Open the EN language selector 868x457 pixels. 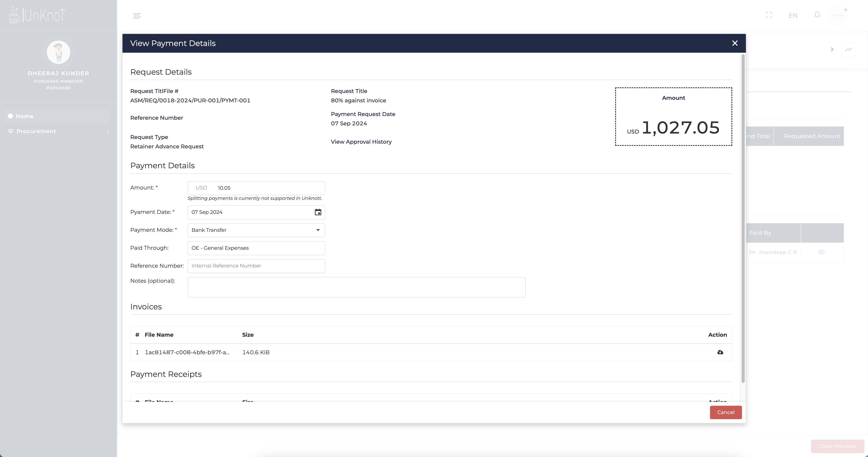793,15
